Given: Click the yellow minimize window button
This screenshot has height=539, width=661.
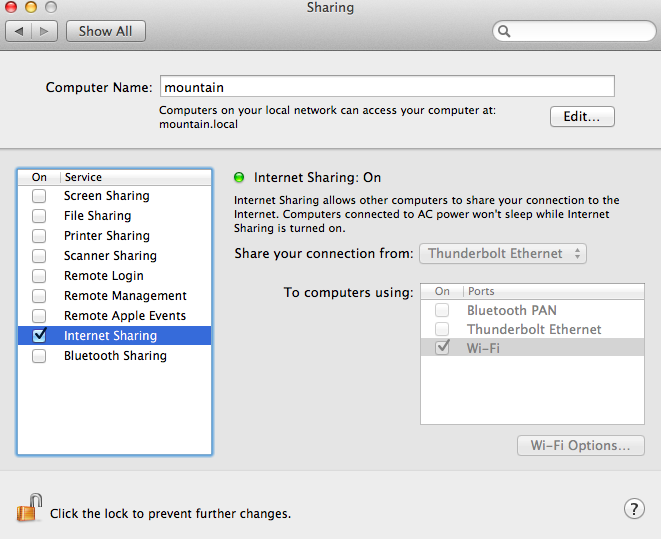Looking at the screenshot, I should point(31,7).
